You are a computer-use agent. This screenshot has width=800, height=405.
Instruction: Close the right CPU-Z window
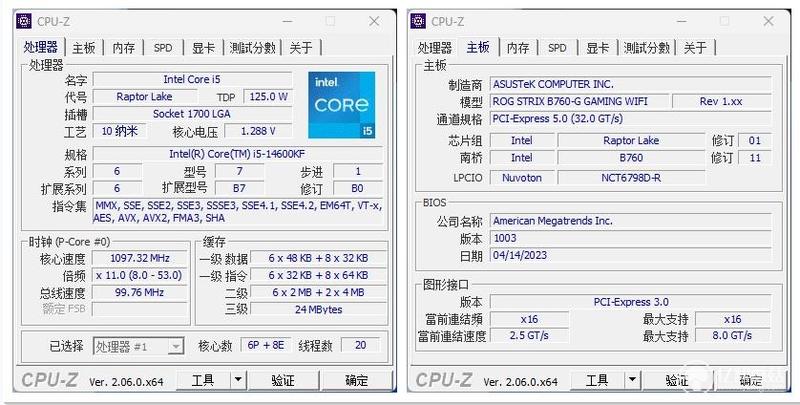(768, 21)
